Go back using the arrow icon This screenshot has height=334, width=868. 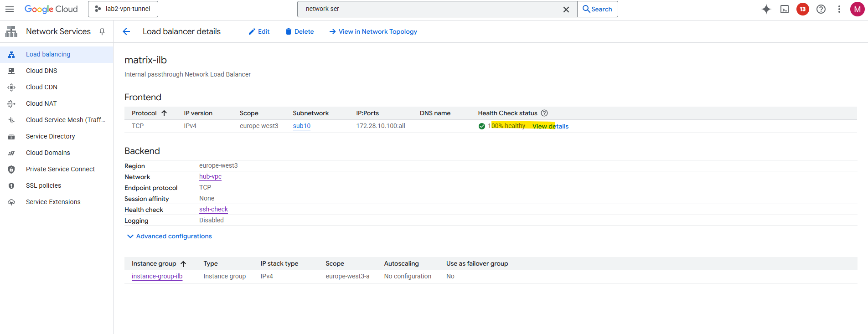(127, 31)
